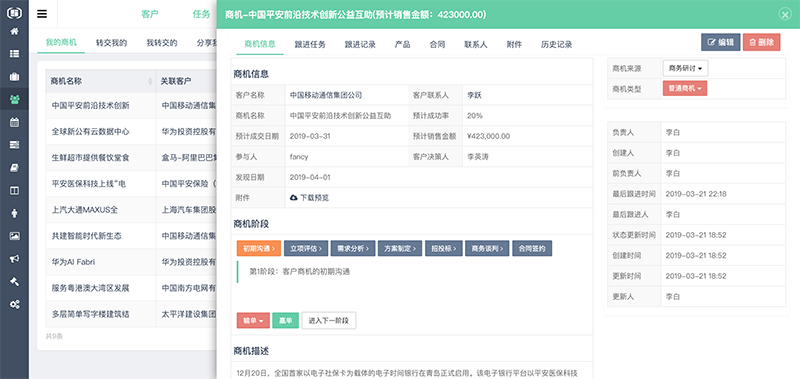Switch to the 历史记录 tab

[x=556, y=44]
